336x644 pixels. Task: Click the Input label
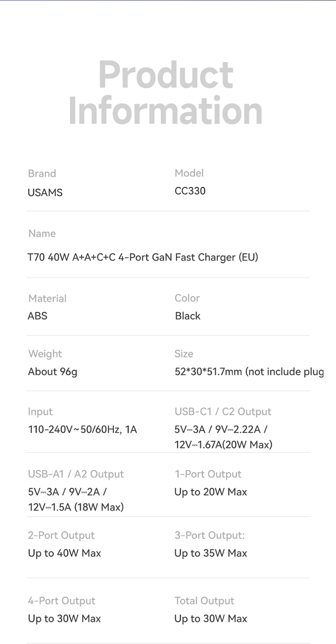click(x=40, y=412)
